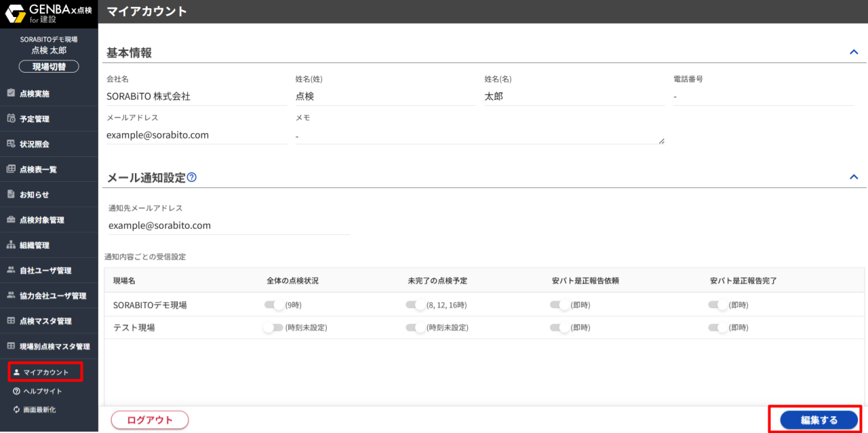Screen dimensions: 868x433
Task: Click the お知らせ document icon
Action: 11,194
